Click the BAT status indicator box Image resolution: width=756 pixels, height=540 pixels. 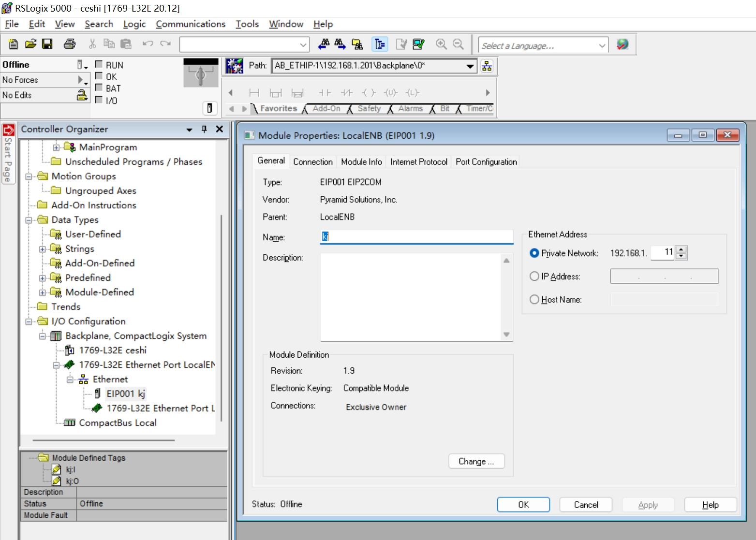[99, 88]
